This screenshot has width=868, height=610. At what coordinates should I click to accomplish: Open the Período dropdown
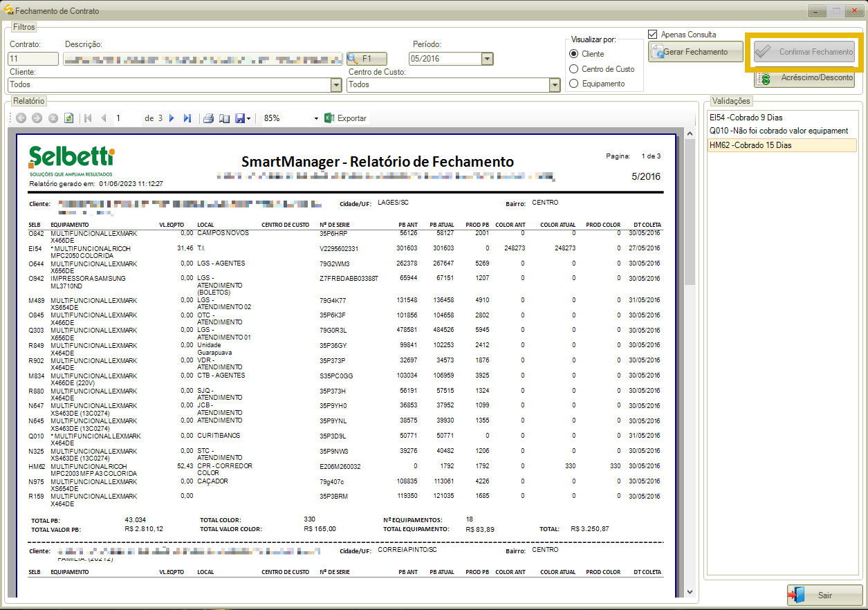click(x=488, y=59)
